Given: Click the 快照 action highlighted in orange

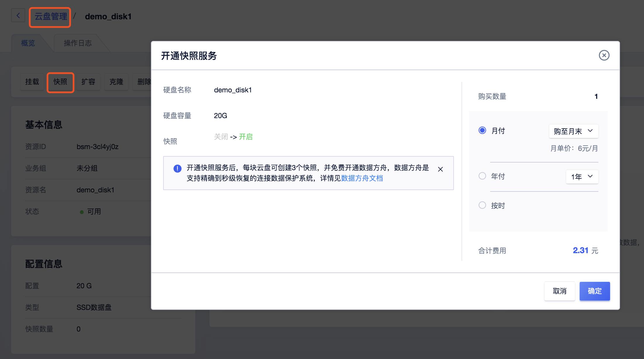Looking at the screenshot, I should click(x=60, y=82).
